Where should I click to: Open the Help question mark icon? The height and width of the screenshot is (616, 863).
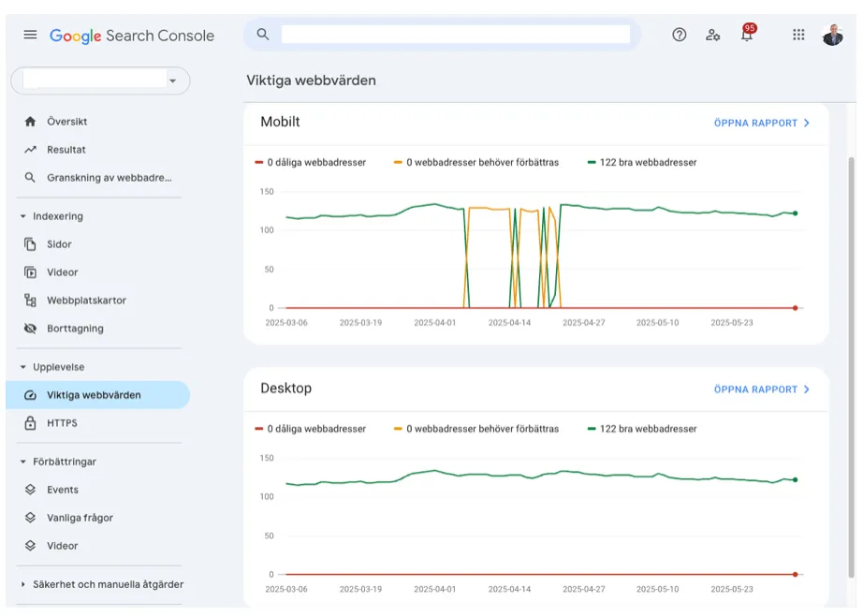click(680, 36)
